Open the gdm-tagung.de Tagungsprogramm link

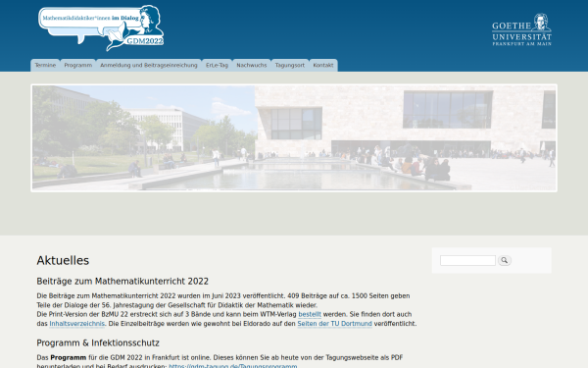coord(233,366)
